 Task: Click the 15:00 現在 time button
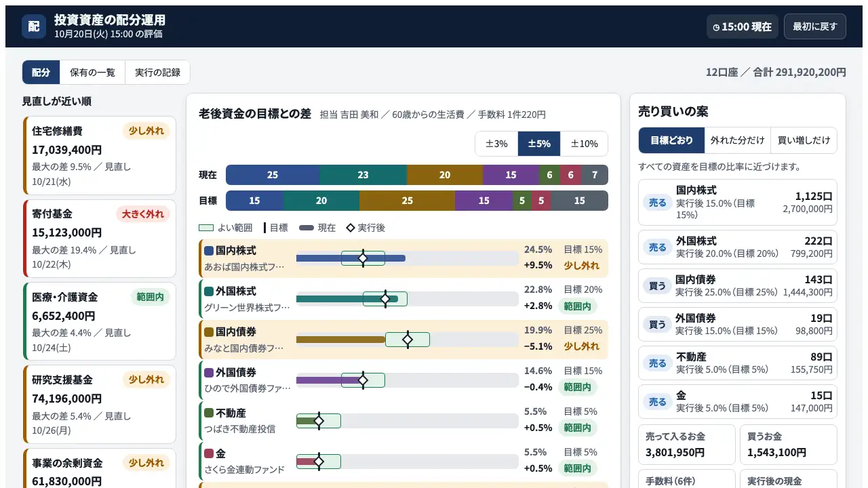(x=743, y=26)
